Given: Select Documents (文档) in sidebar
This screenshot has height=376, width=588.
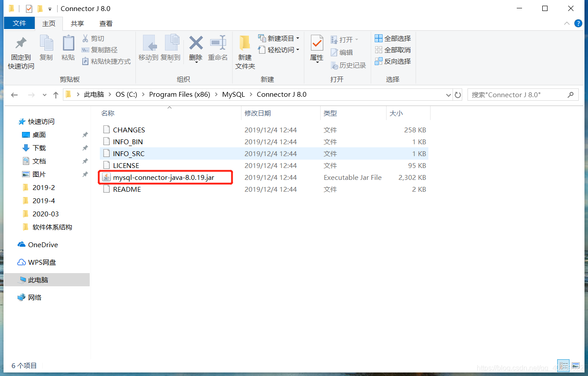Looking at the screenshot, I should (x=39, y=161).
